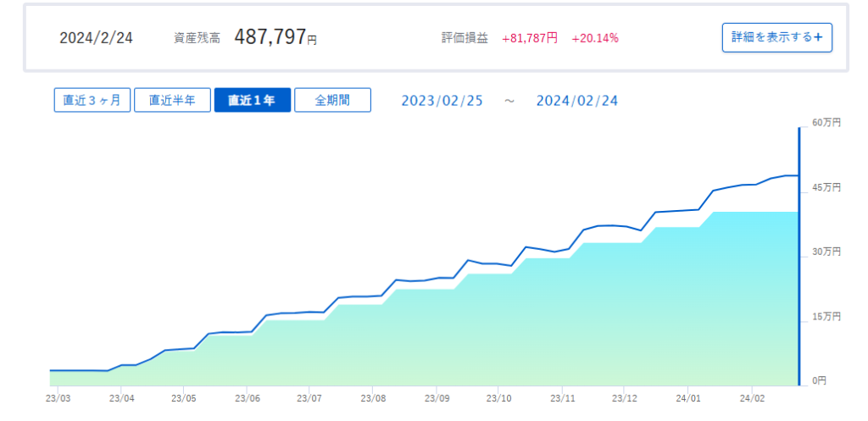Select the vertical blue date marker line
Image resolution: width=868 pixels, height=421 pixels.
pos(798,256)
